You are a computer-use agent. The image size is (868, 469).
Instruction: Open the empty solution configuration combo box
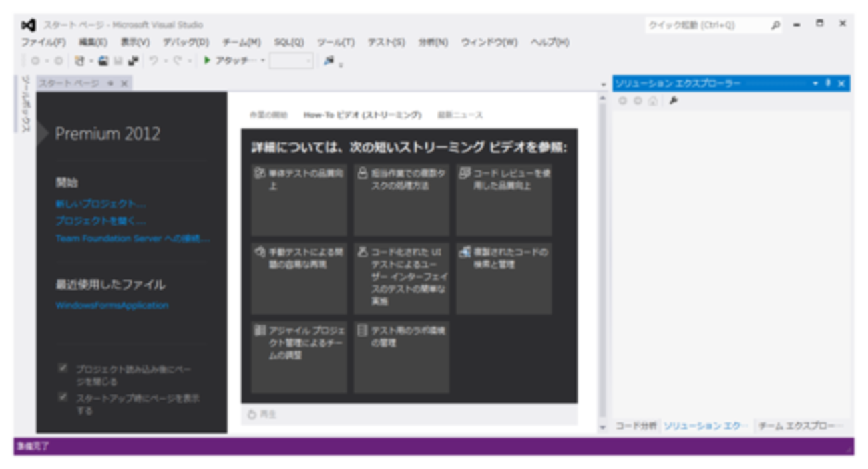click(291, 61)
